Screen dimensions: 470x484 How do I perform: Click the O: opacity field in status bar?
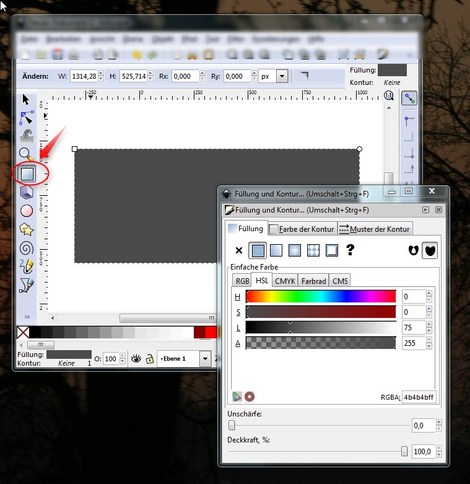tap(111, 359)
